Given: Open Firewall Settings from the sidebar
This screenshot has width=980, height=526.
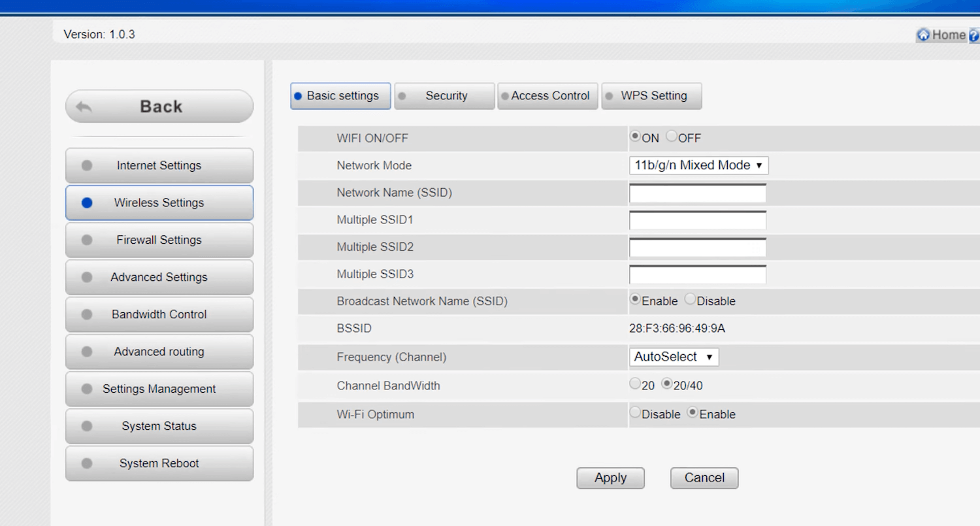Looking at the screenshot, I should coord(159,240).
